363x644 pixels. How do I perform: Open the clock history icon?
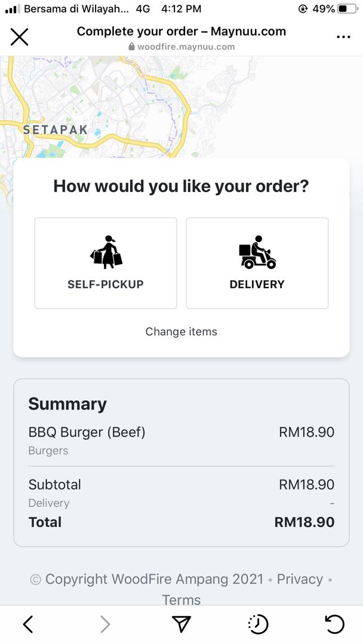coord(258,624)
